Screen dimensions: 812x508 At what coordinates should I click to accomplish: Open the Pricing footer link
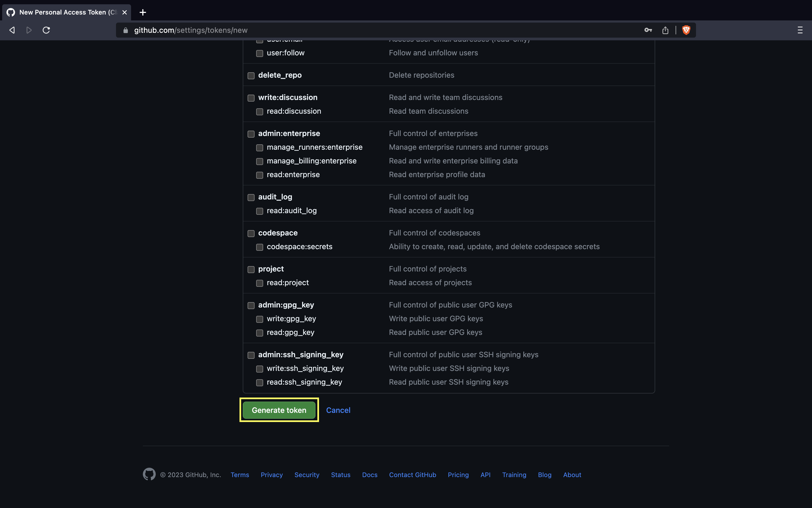pos(458,475)
